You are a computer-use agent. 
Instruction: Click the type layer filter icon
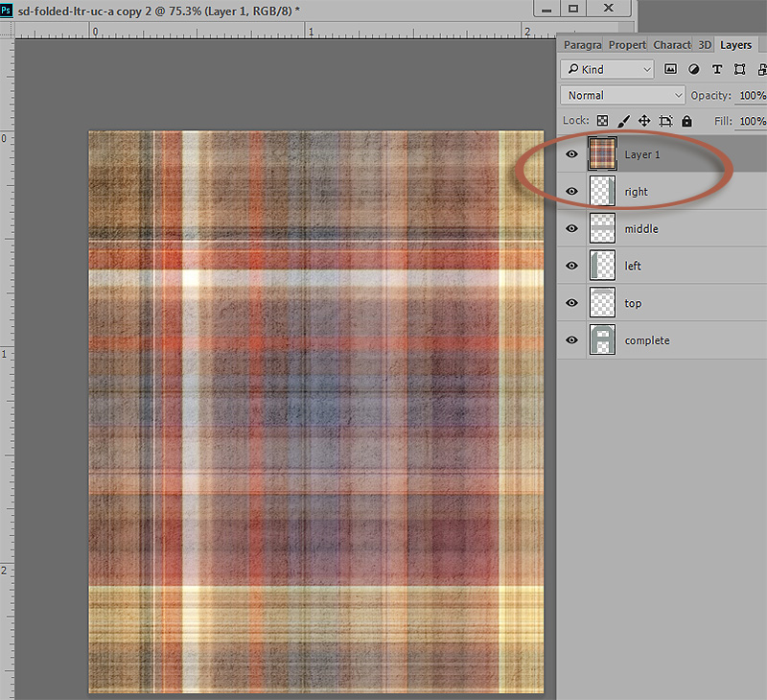716,69
